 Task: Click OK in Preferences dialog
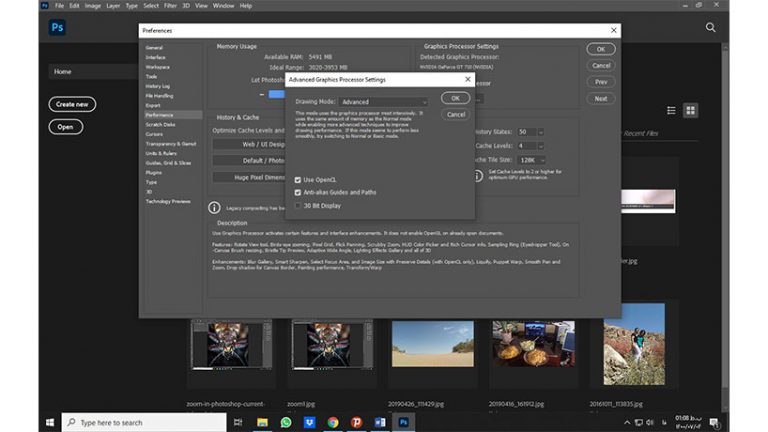click(600, 49)
